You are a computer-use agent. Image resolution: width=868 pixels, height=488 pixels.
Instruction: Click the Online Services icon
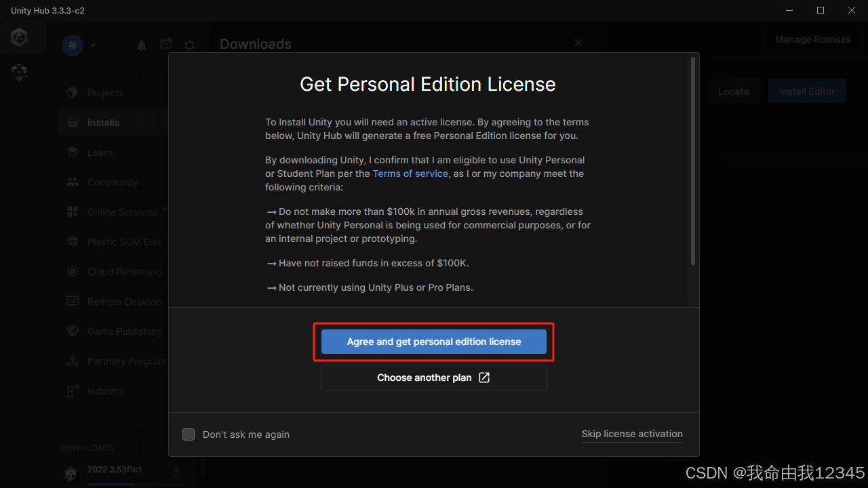tap(73, 212)
